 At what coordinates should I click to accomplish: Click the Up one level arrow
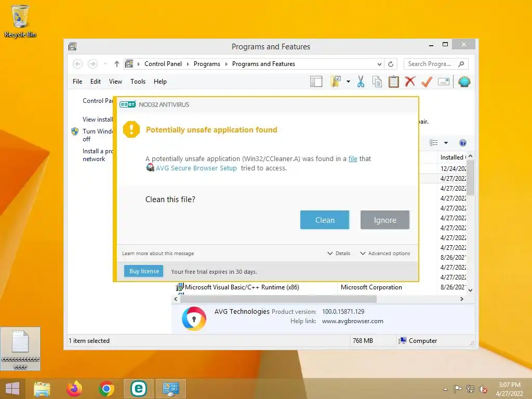click(x=117, y=64)
